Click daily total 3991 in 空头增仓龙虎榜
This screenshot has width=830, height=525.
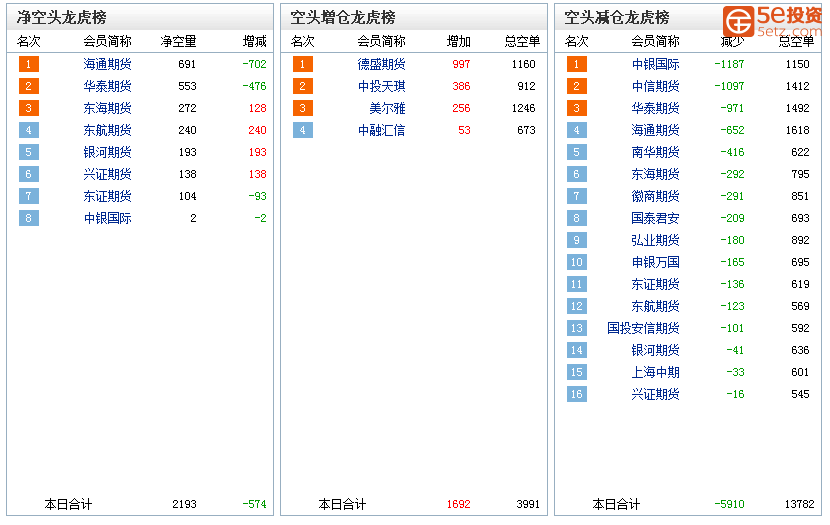tap(528, 504)
